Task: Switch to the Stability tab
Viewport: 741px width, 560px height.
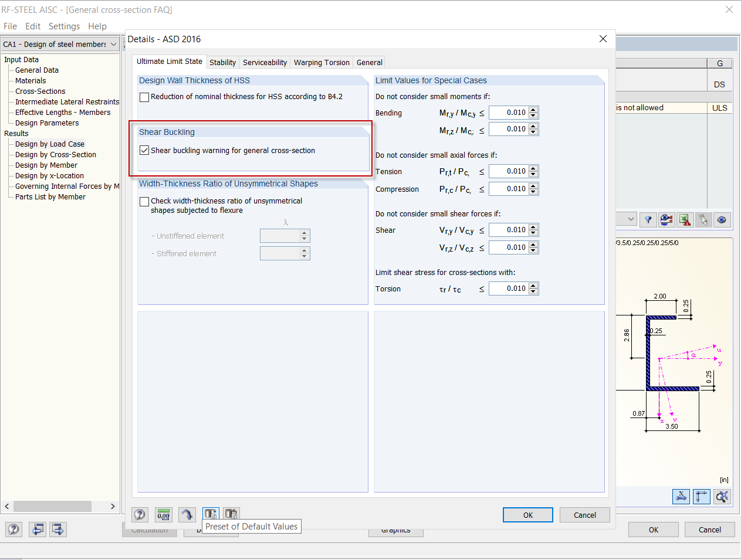Action: (222, 62)
